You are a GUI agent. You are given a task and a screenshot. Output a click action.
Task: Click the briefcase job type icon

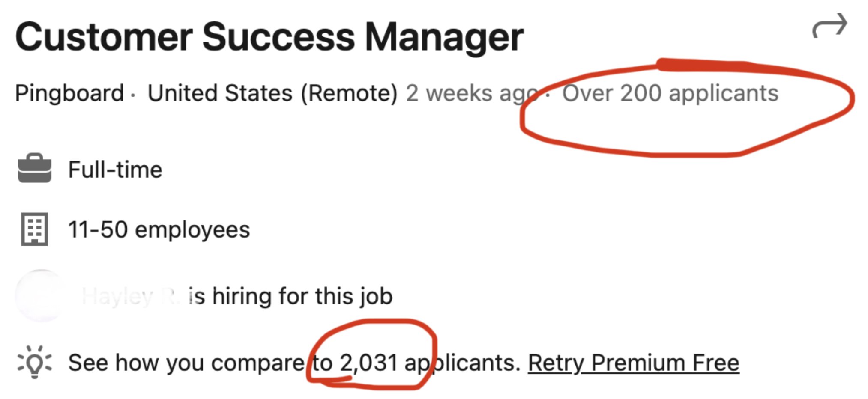pos(34,168)
